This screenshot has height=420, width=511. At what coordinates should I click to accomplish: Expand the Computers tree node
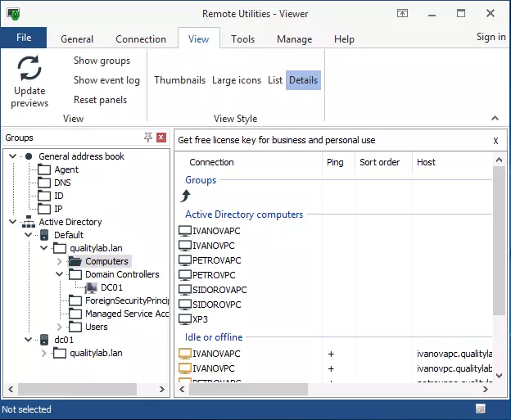(59, 261)
